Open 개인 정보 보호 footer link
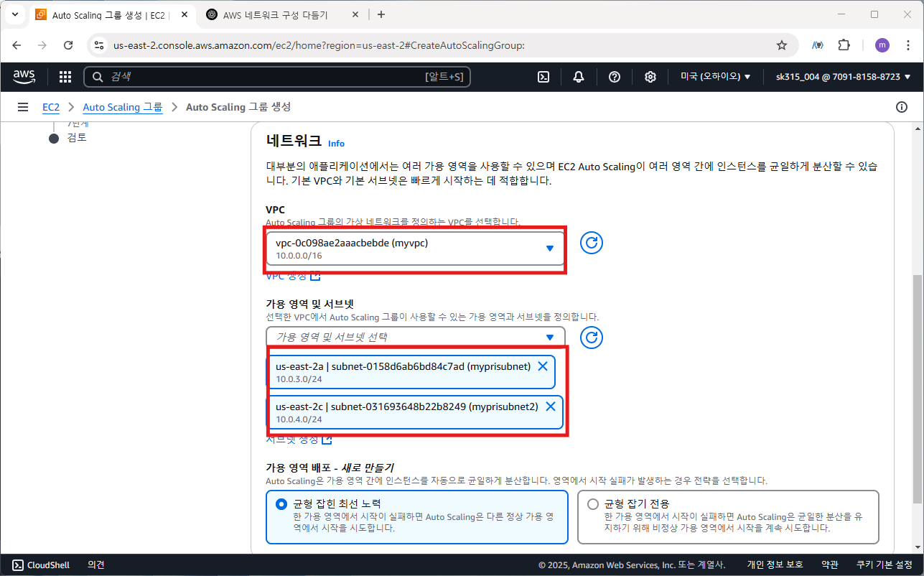 775,565
